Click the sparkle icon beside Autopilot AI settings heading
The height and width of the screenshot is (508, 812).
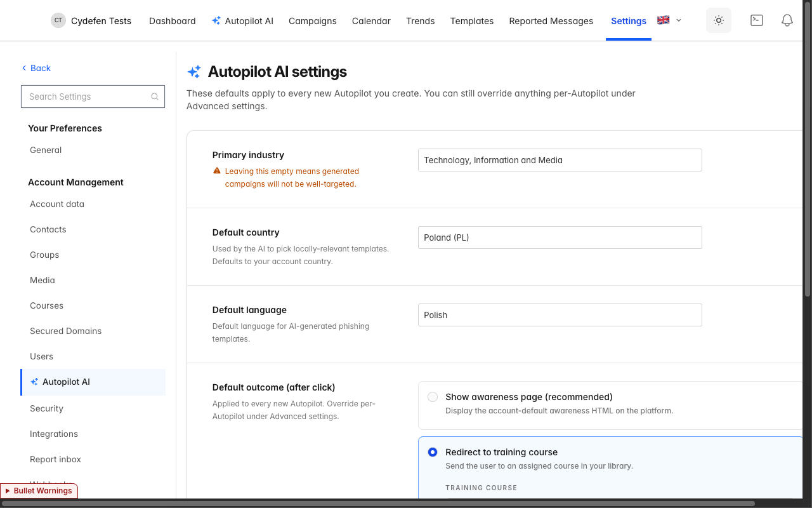pyautogui.click(x=194, y=72)
